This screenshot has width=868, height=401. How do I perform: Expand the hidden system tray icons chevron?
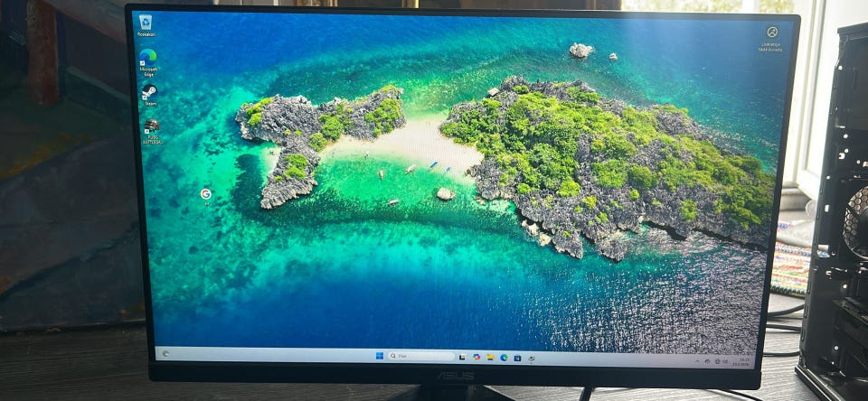point(697,361)
